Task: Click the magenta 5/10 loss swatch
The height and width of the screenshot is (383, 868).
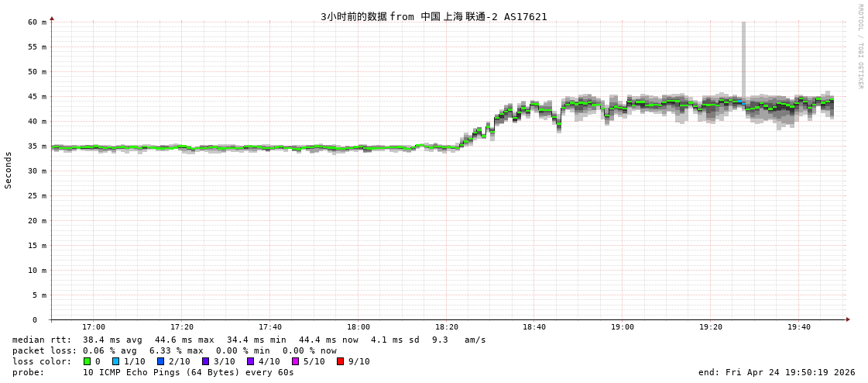Action: tap(295, 361)
